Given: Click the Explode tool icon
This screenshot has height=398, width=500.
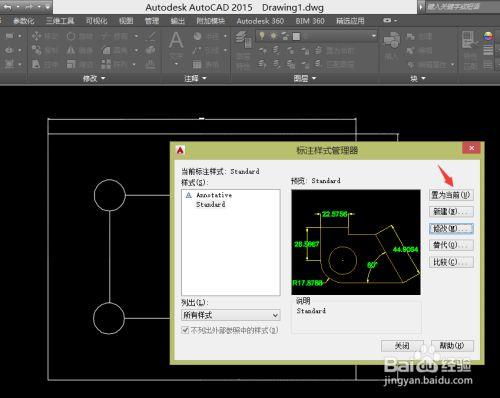Looking at the screenshot, I should pos(151,50).
